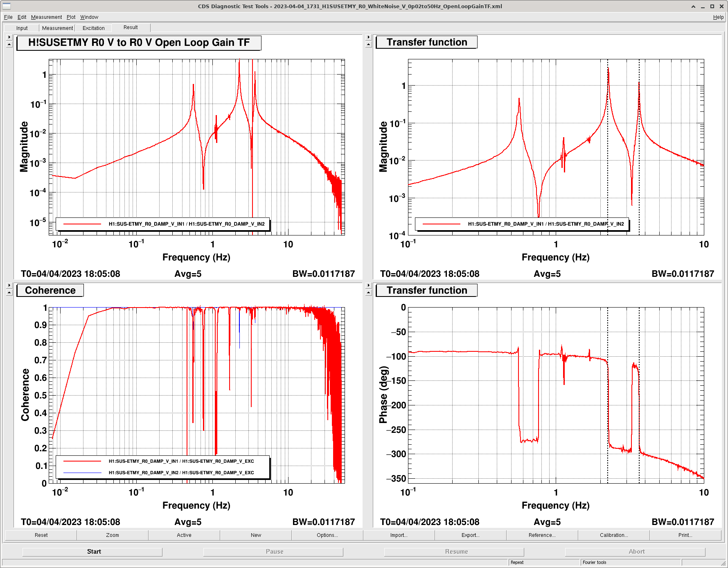
Task: Expand Coherence plot options arrow
Action: pyautogui.click(x=9, y=285)
